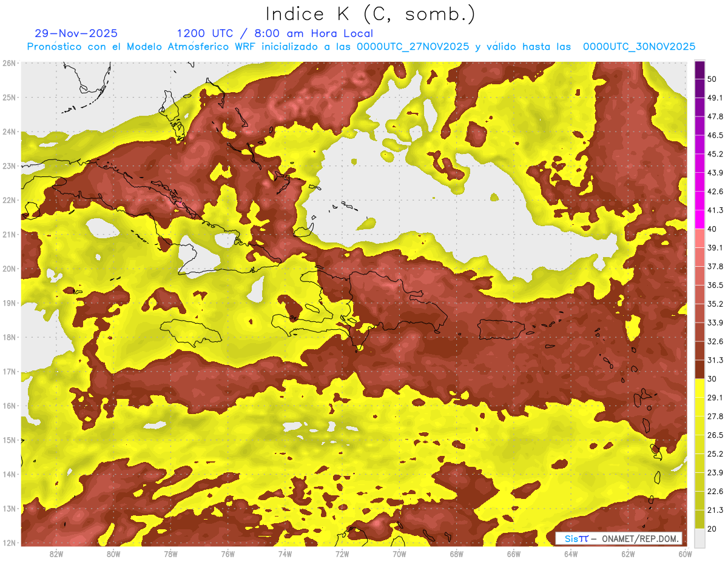Click legend value '30'
Image resolution: width=728 pixels, height=562 pixels.
712,378
